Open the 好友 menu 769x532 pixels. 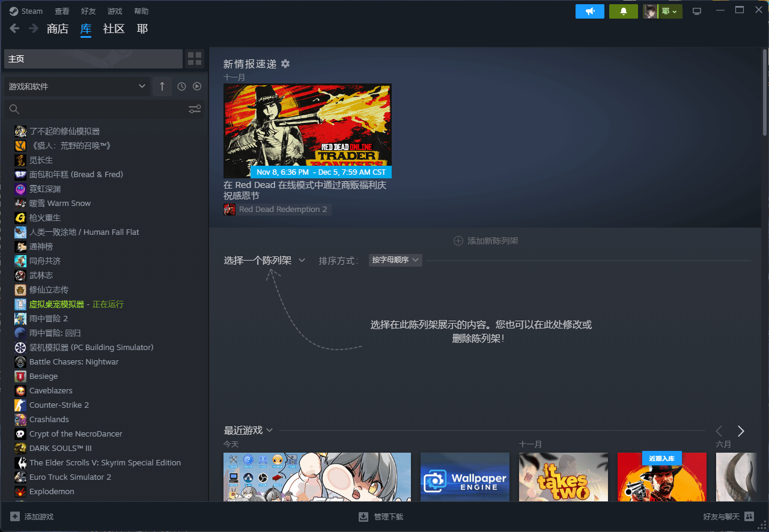pyautogui.click(x=88, y=11)
